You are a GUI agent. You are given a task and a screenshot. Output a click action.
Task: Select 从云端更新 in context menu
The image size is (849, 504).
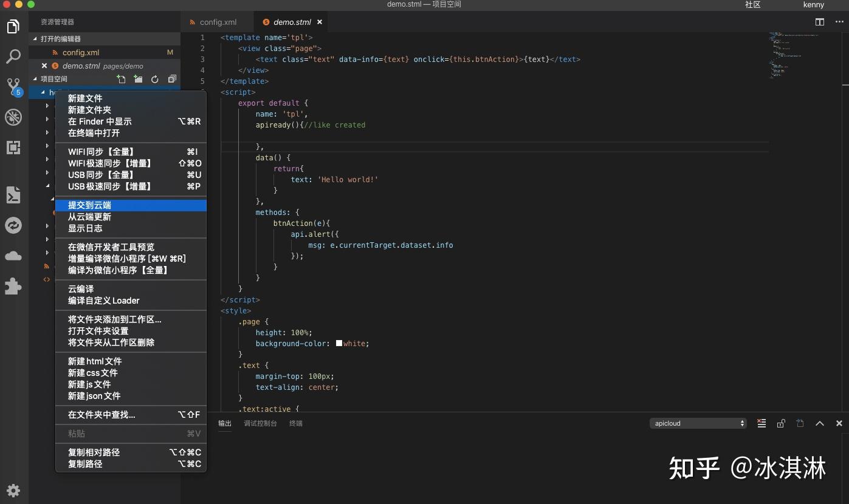click(x=131, y=217)
